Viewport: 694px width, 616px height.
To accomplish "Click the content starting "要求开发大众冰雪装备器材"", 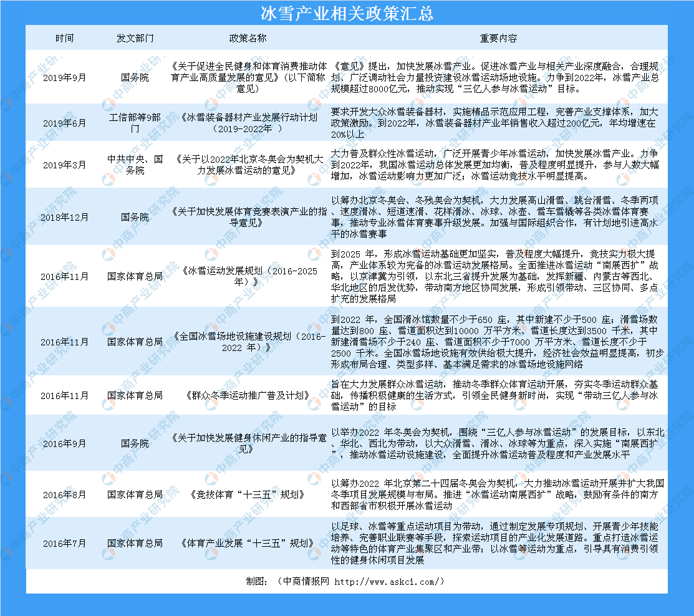I will (495, 123).
